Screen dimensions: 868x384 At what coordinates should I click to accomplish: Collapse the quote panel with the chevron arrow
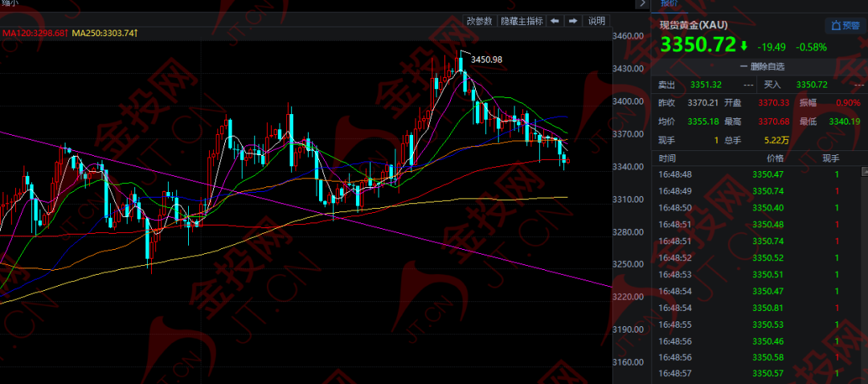642,3
